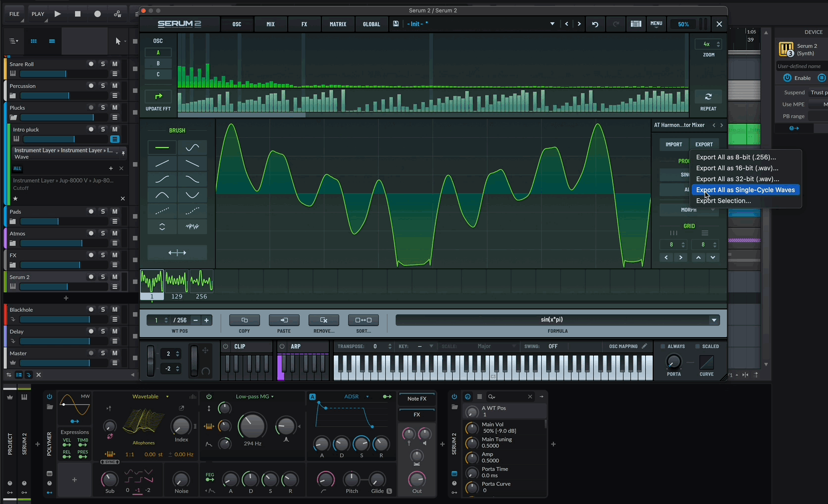
Task: Click the Update FFT arrow icon
Action: 158,97
